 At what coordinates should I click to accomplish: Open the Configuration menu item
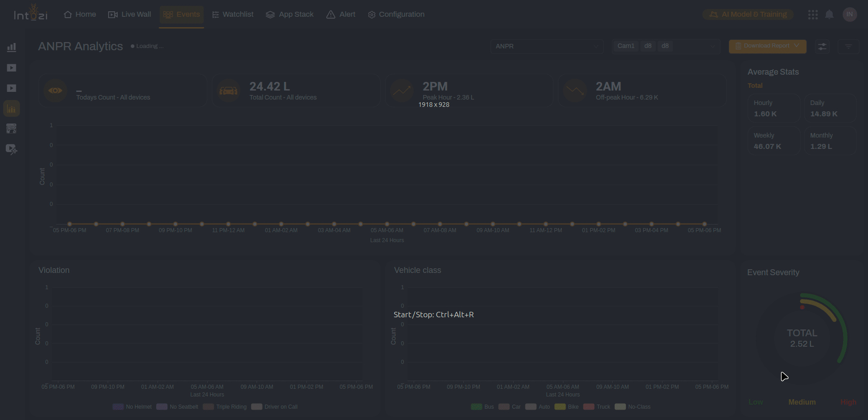pyautogui.click(x=396, y=14)
